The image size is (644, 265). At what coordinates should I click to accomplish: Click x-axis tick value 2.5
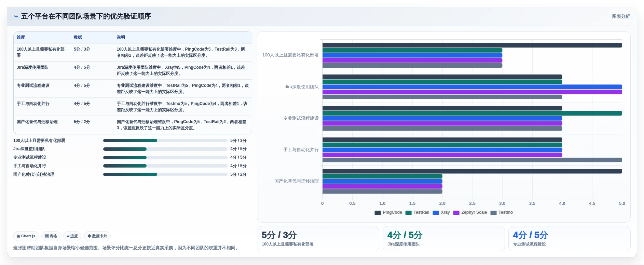pyautogui.click(x=472, y=203)
